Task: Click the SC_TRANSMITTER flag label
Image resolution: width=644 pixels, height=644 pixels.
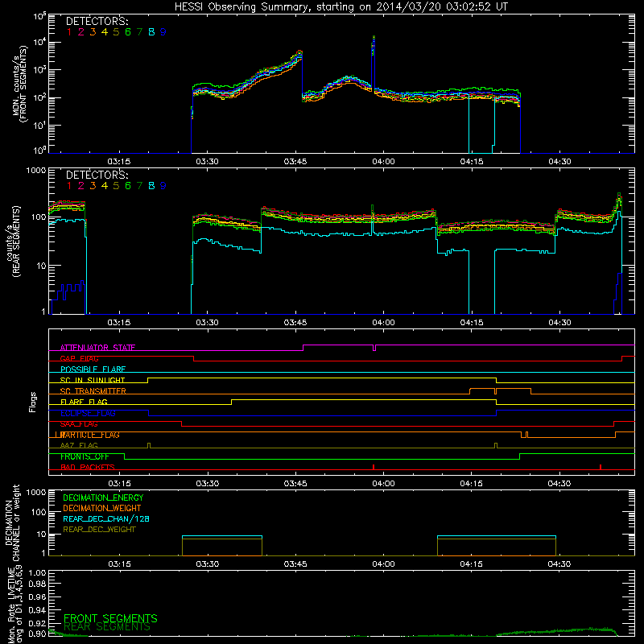Action: click(93, 391)
